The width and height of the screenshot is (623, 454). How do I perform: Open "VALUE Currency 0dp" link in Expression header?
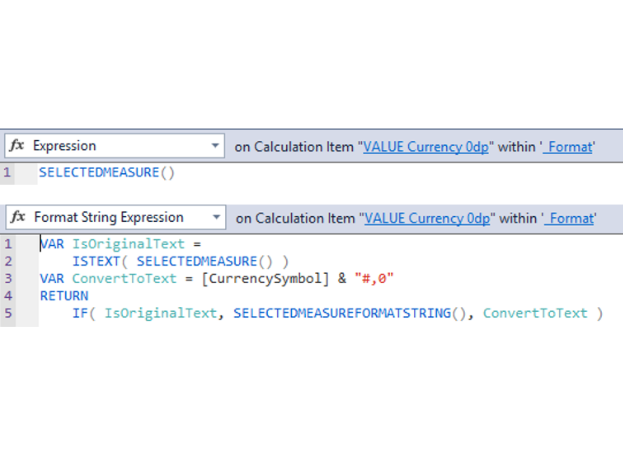click(426, 147)
